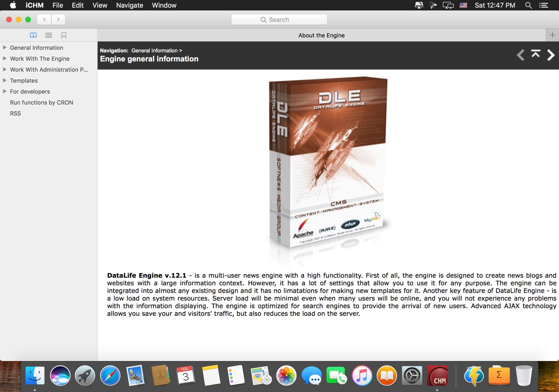Click the iCHM bookmark icon in sidebar
559x392 pixels.
[x=64, y=35]
